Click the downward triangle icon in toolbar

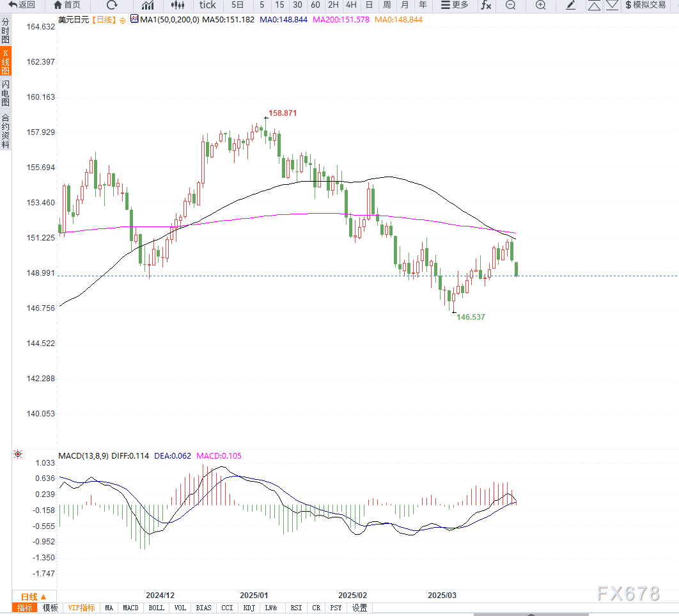click(x=612, y=6)
